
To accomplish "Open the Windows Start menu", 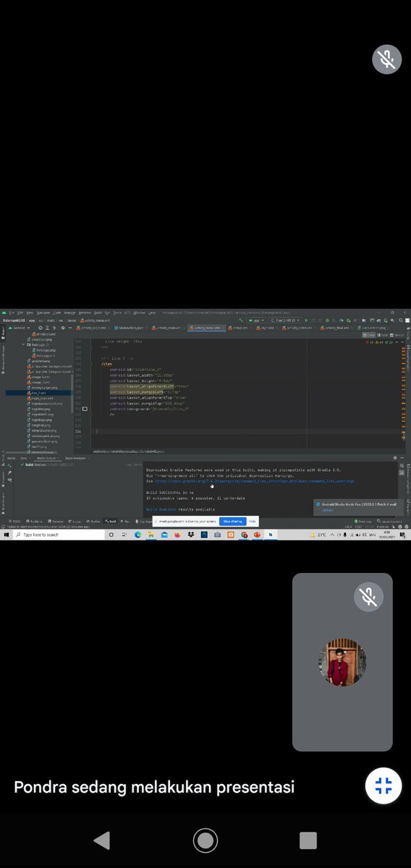I will [6, 535].
